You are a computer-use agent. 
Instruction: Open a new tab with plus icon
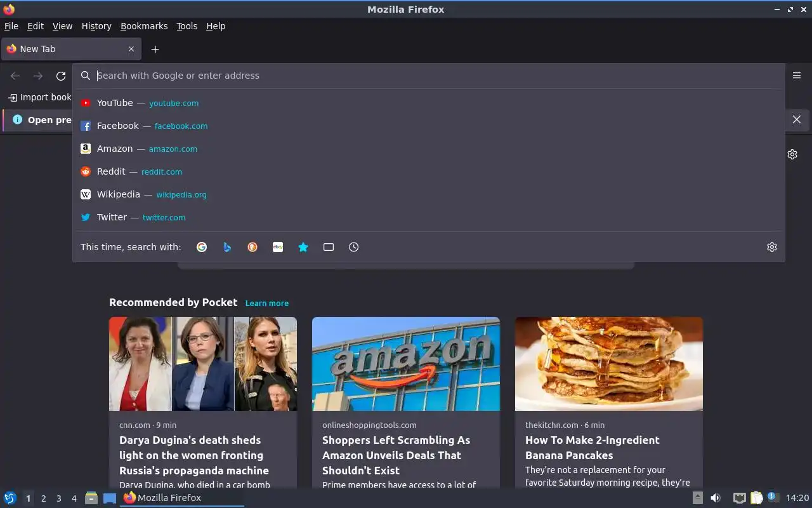click(155, 49)
